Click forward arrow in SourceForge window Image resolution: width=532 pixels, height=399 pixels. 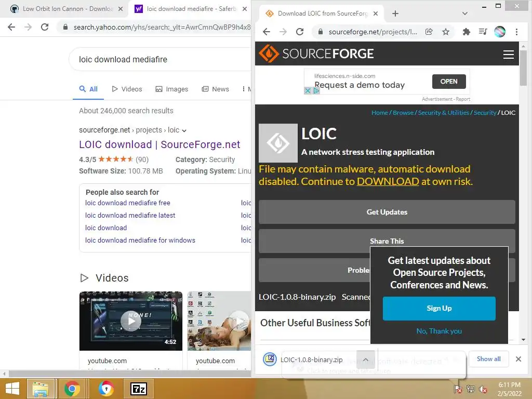tap(283, 32)
